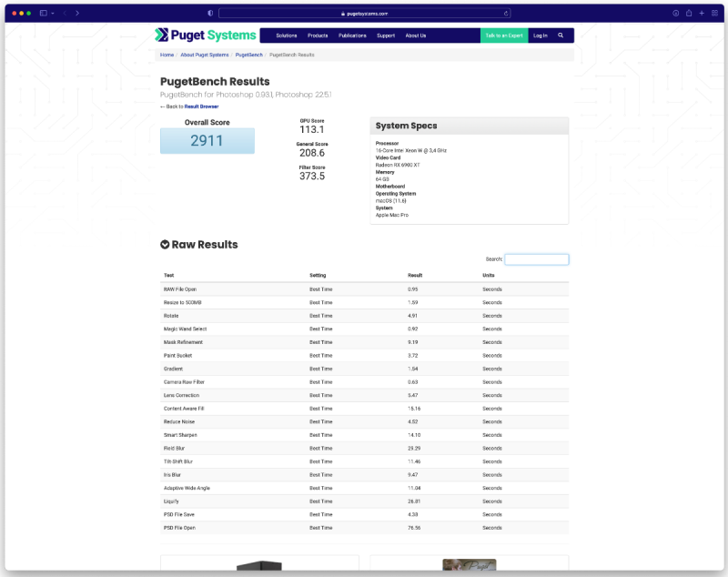Screen dimensions: 728x577
Task: Open the Publications menu
Action: pyautogui.click(x=352, y=35)
